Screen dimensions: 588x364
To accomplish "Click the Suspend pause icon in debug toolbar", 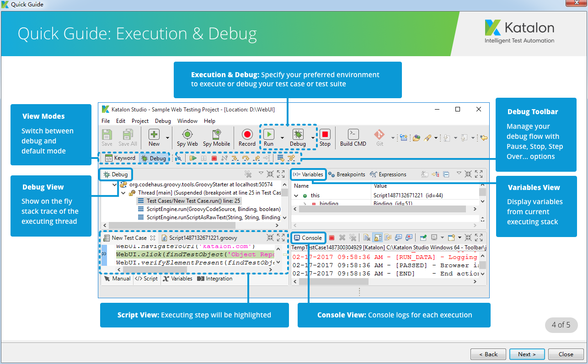I will tap(203, 158).
